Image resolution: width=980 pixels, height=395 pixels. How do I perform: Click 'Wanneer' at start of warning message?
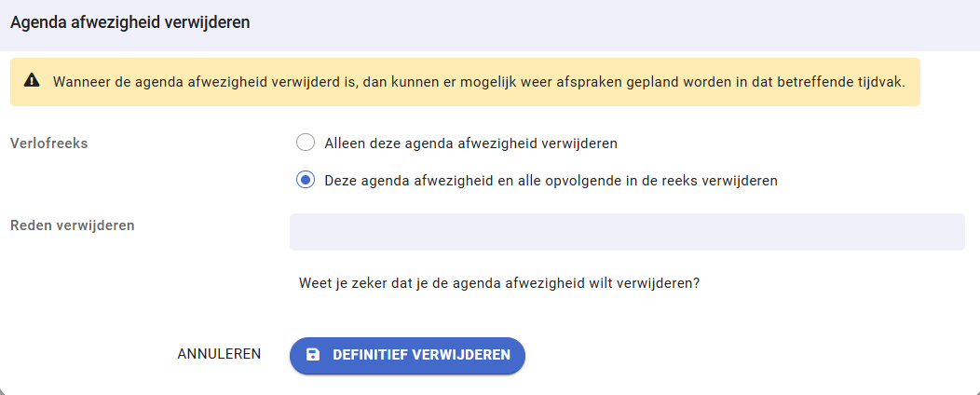[80, 81]
